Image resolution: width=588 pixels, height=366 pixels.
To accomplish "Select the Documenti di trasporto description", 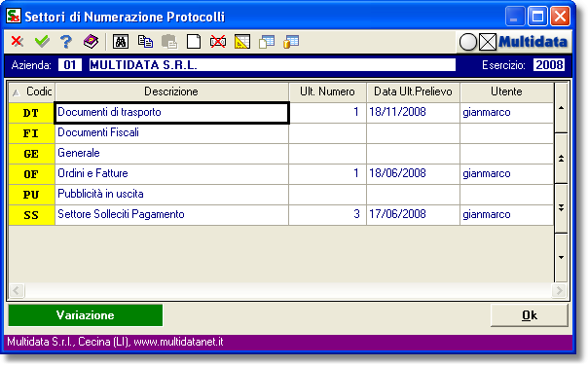I will tap(171, 113).
